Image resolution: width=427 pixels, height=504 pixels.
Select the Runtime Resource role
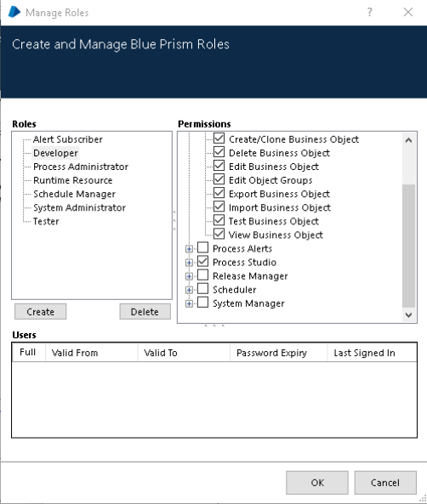(72, 180)
